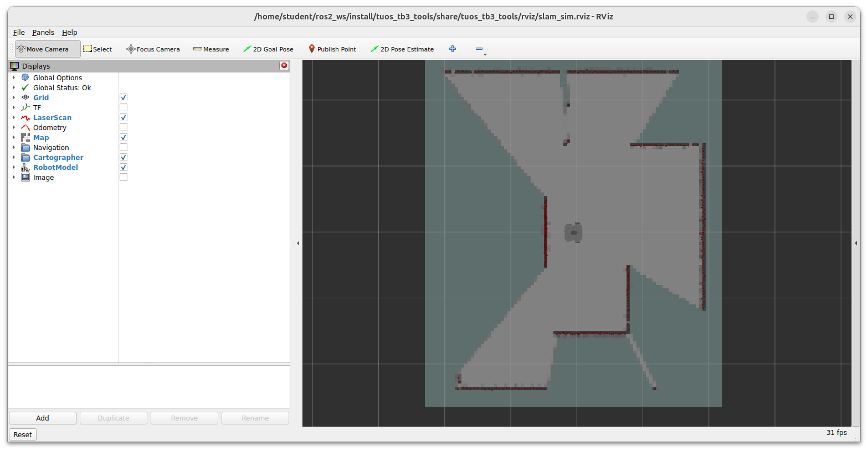The image size is (868, 451).
Task: Click the 2D Pose Estimate tool
Action: (x=402, y=49)
